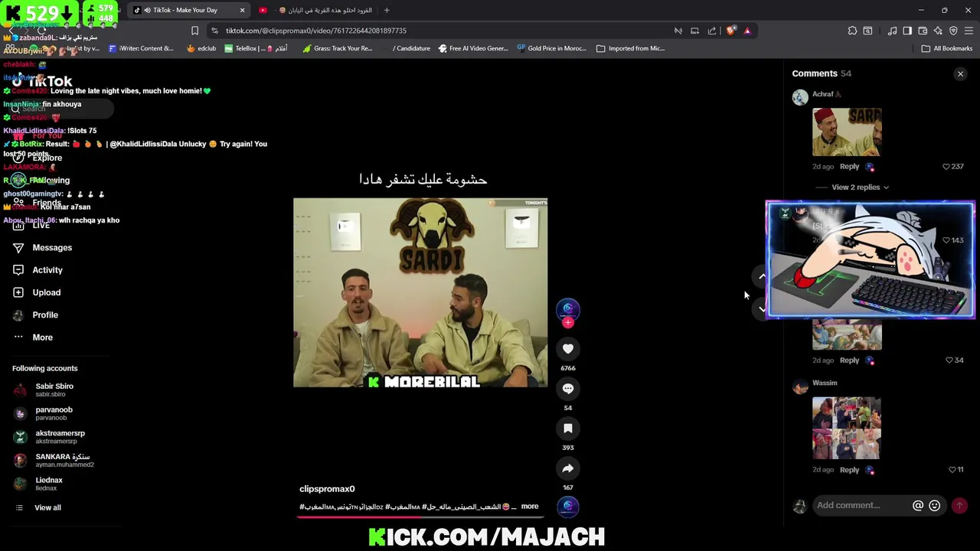980x551 pixels.
Task: Reply to Achraf's comment
Action: [x=849, y=166]
